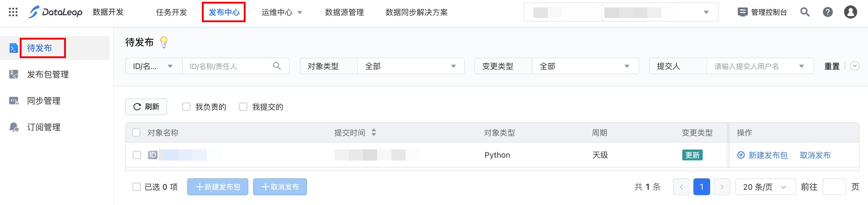Viewport: 868px width, 205px height.
Task: Enable the 我提交的 filter checkbox
Action: pos(243,107)
